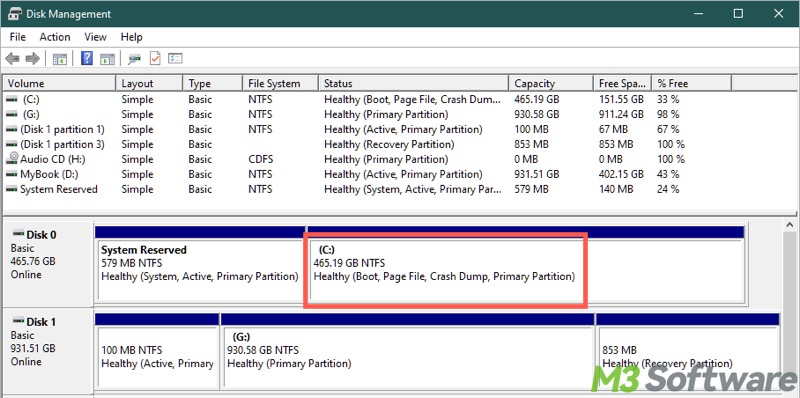Click the checkmark page properties icon
The height and width of the screenshot is (398, 800).
pos(155,58)
